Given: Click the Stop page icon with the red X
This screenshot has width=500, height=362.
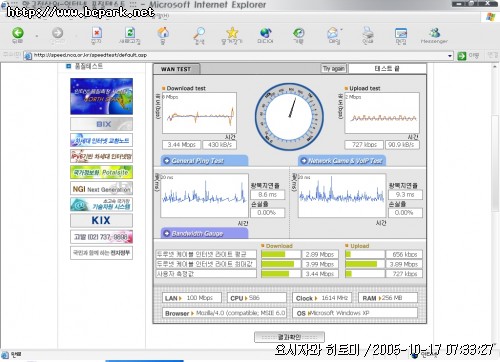Looking at the screenshot, I should [x=97, y=33].
